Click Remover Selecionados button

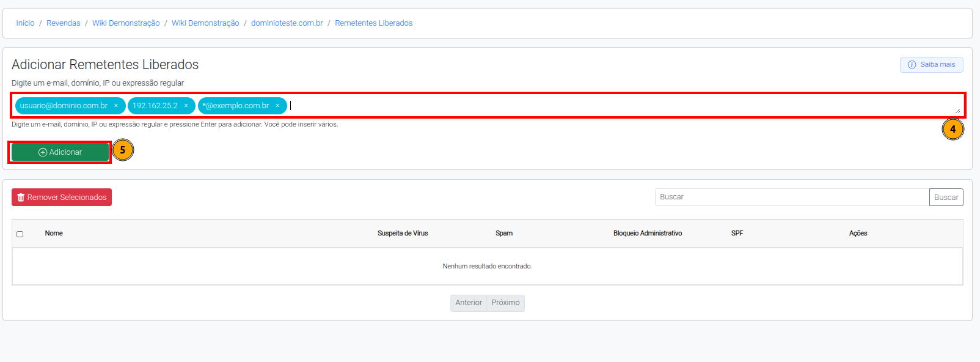tap(62, 198)
